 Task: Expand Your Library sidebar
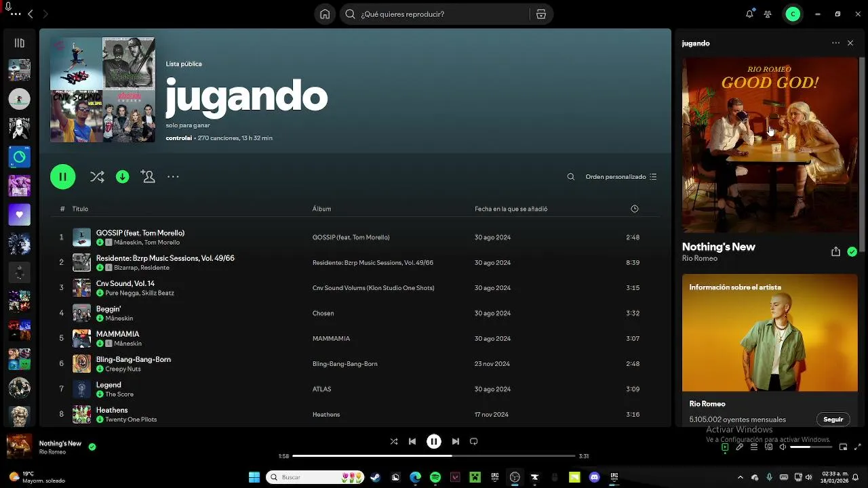coord(19,43)
